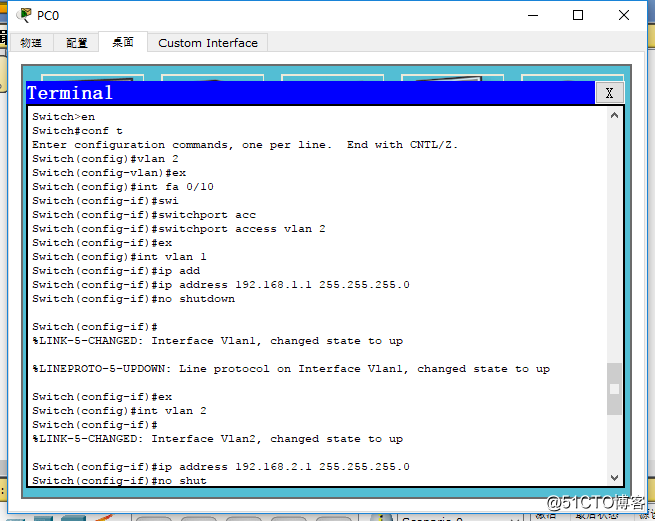The height and width of the screenshot is (521, 655).
Task: Click 'ip address 192.168.2.1 255.255.255.0' line
Action: click(x=221, y=467)
